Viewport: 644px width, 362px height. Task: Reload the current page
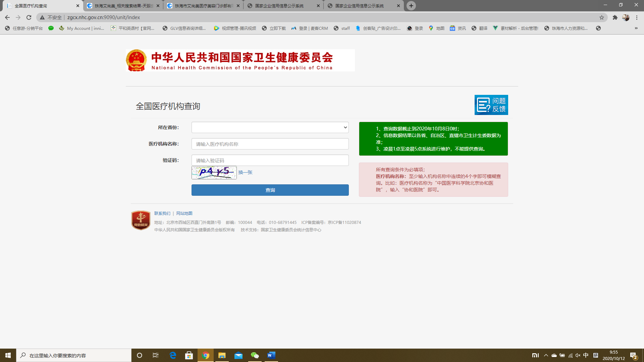tap(29, 17)
